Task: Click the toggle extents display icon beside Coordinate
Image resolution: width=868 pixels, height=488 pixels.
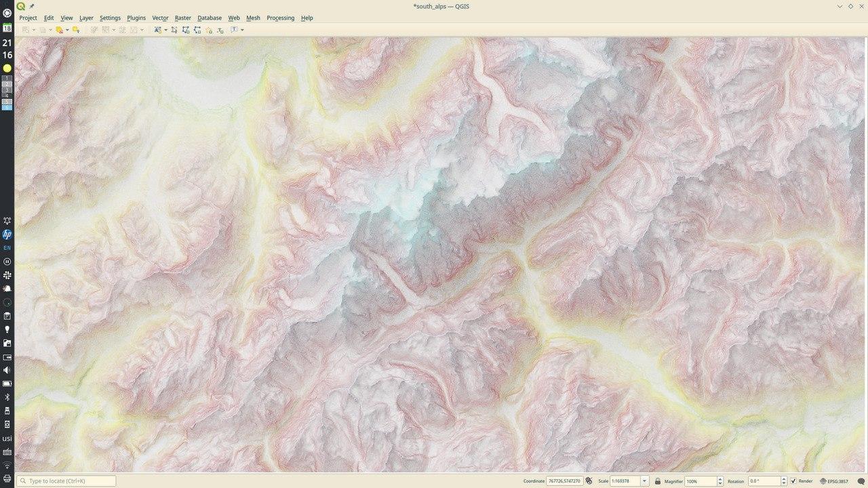Action: [589, 481]
